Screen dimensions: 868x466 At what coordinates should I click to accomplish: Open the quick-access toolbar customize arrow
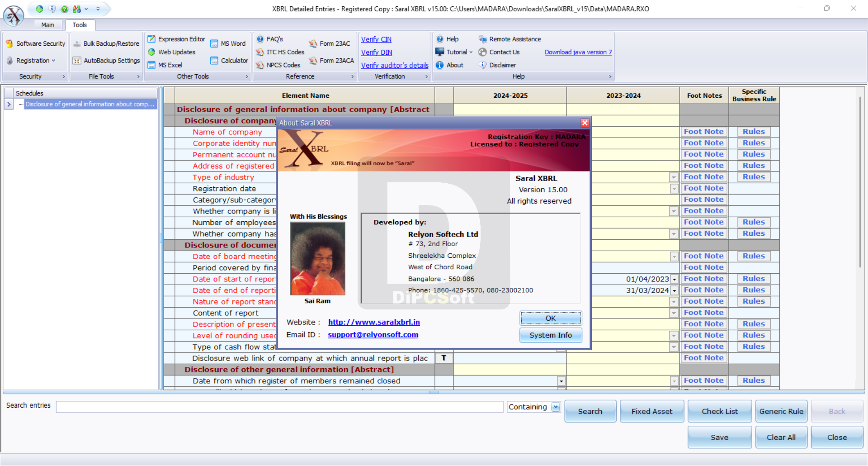click(x=98, y=9)
